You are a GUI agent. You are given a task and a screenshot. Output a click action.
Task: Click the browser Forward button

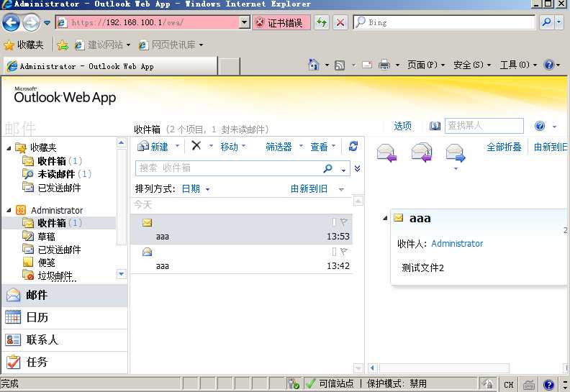(x=31, y=23)
